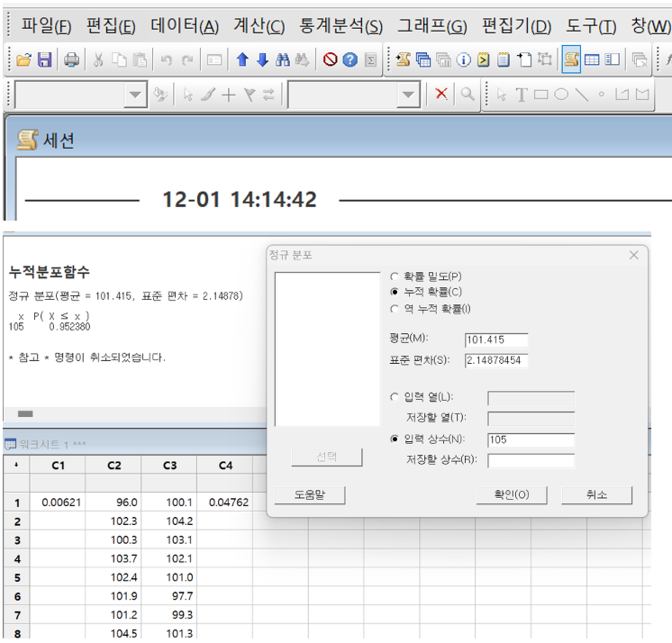
Task: Open the 도구(T) menu
Action: [592, 26]
